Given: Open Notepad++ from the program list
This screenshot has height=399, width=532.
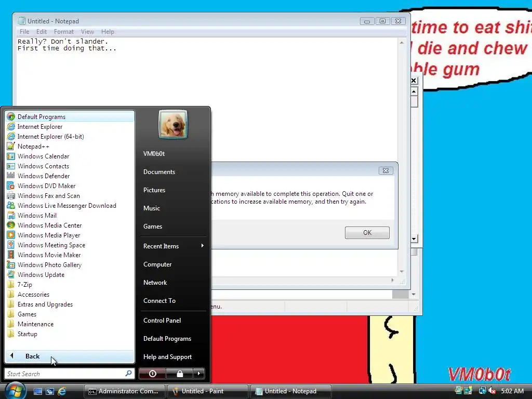Looking at the screenshot, I should pyautogui.click(x=70, y=146).
